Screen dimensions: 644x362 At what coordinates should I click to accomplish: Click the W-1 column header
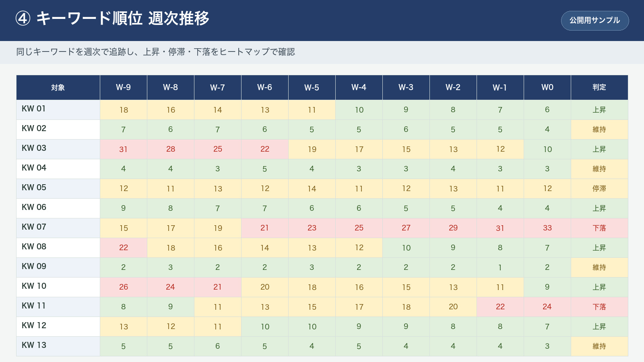[500, 87]
